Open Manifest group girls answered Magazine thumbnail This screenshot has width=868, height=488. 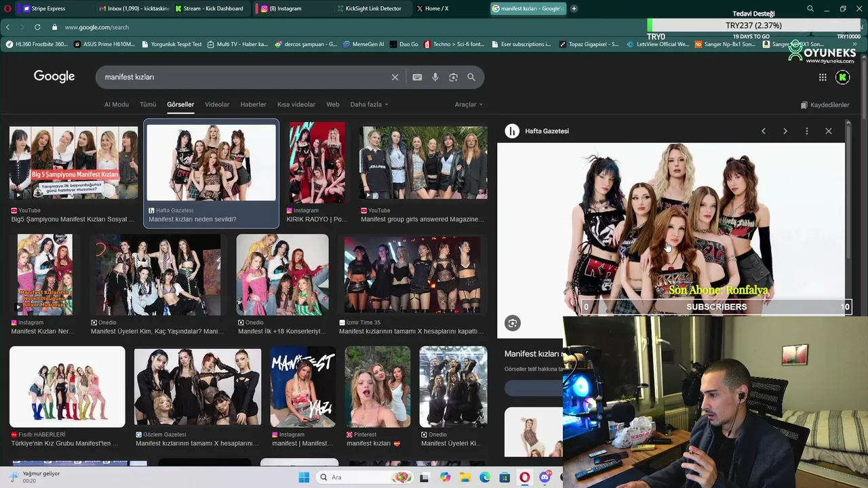[x=423, y=163]
